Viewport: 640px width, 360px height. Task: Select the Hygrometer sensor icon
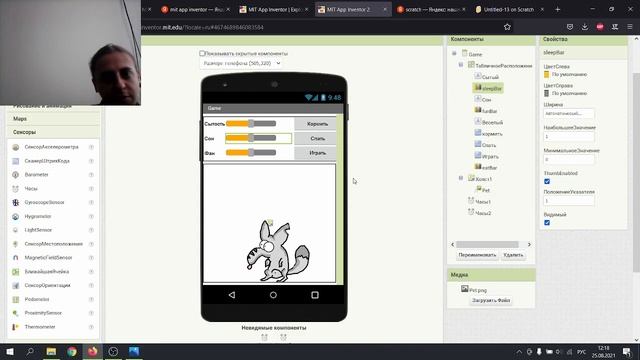coord(16,216)
